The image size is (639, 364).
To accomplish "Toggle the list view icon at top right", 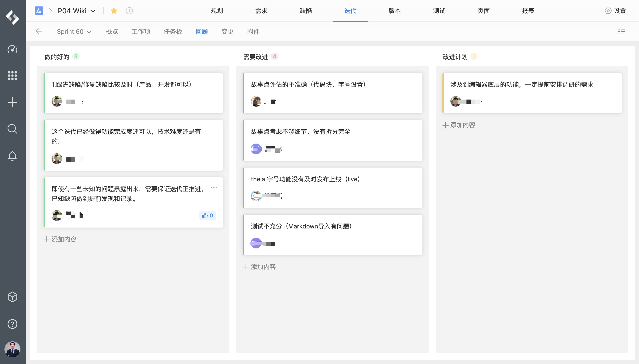I will coord(621,32).
